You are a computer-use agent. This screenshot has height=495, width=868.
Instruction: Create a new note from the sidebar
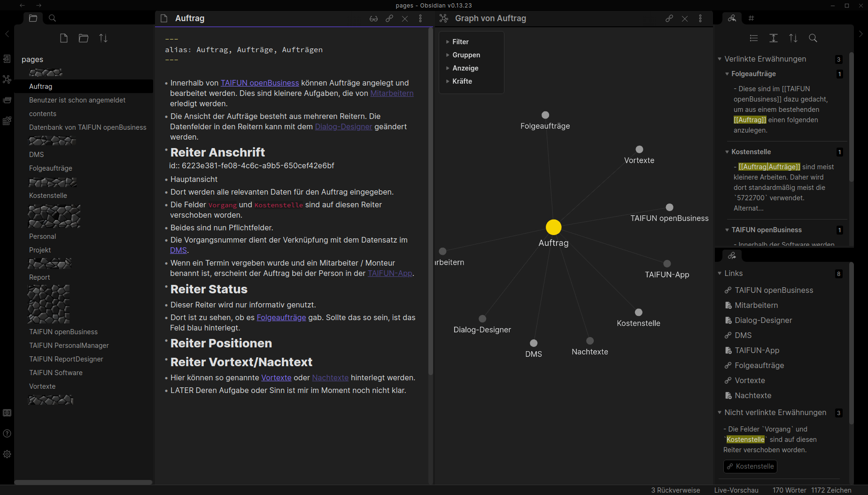pyautogui.click(x=64, y=38)
